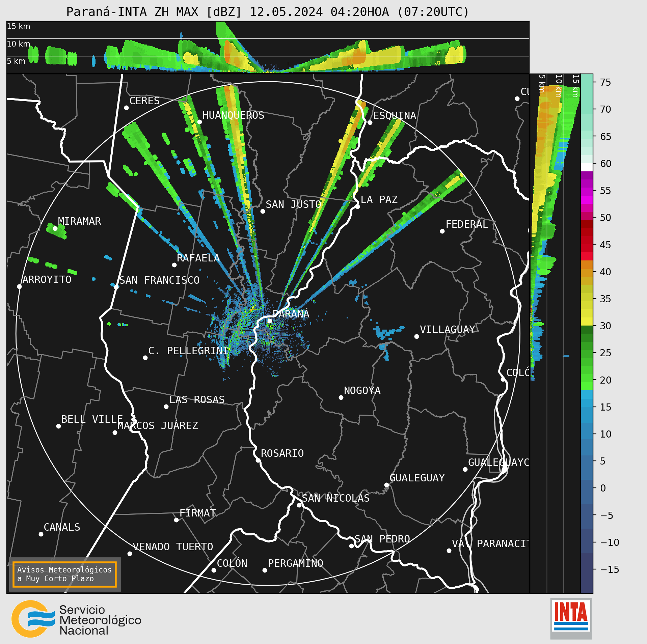Select the SAN PEDRO city label
This screenshot has width=647, height=644.
click(382, 539)
